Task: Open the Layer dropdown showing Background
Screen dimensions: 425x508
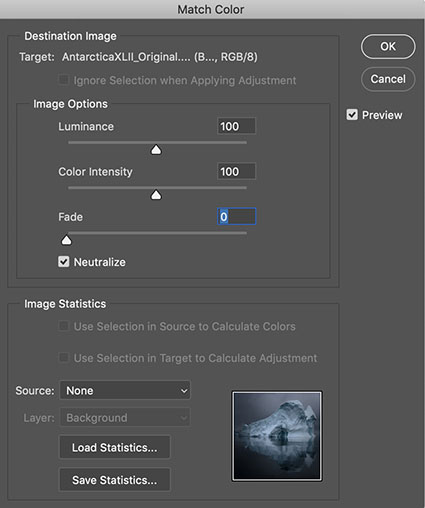Action: [125, 418]
